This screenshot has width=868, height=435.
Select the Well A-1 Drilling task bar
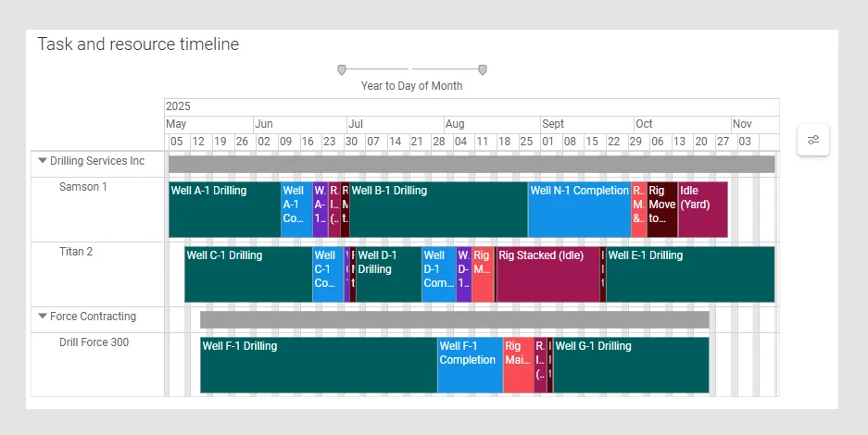(224, 210)
